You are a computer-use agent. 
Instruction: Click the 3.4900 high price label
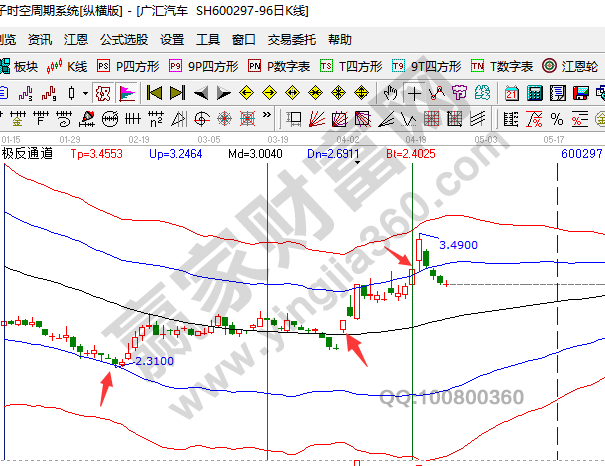458,244
